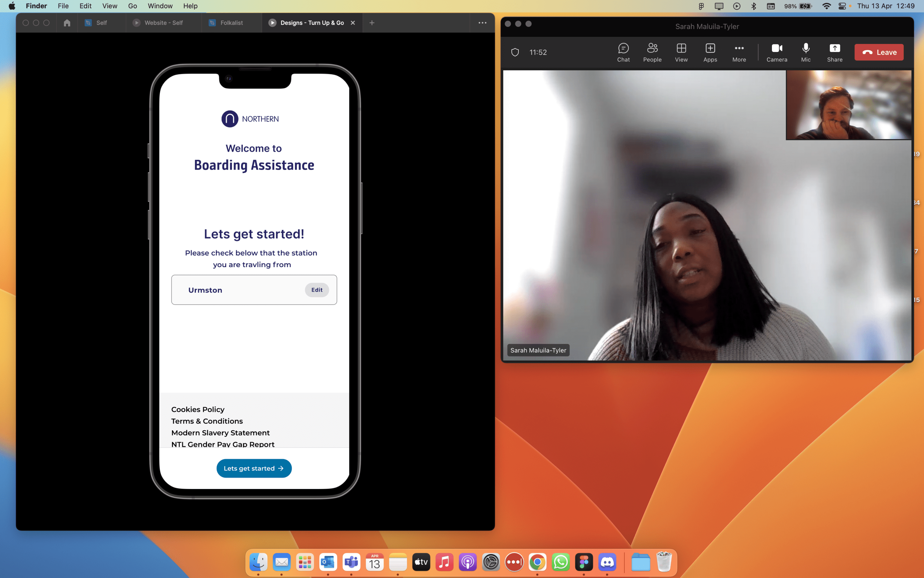Click the display mirroring icon in menu bar
Viewport: 924px width, 578px height.
click(719, 6)
